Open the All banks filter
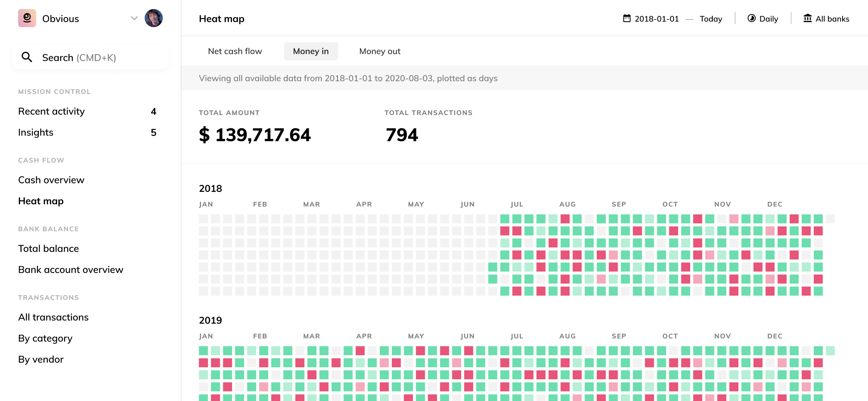 (826, 18)
